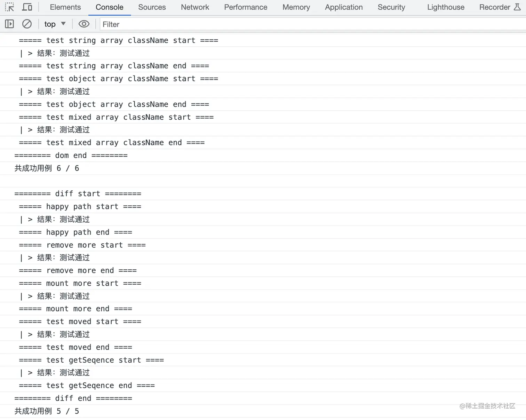Click result line under 'test string array className start'

[263, 53]
